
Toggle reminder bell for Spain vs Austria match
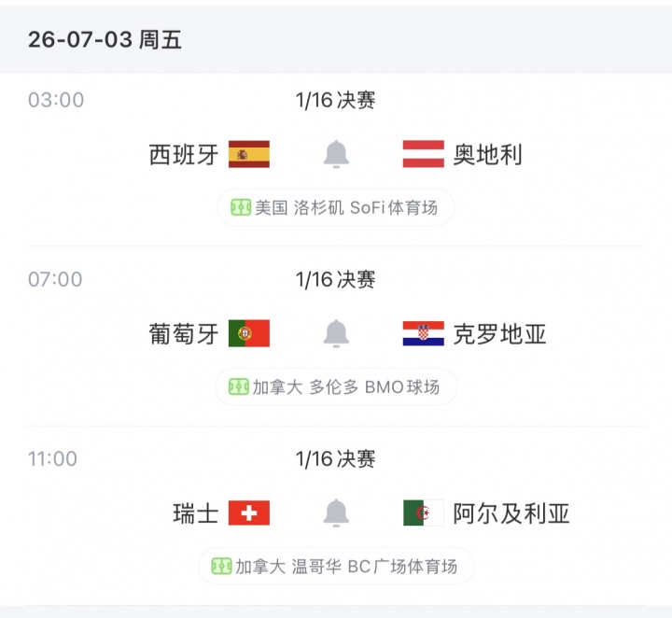pyautogui.click(x=336, y=154)
